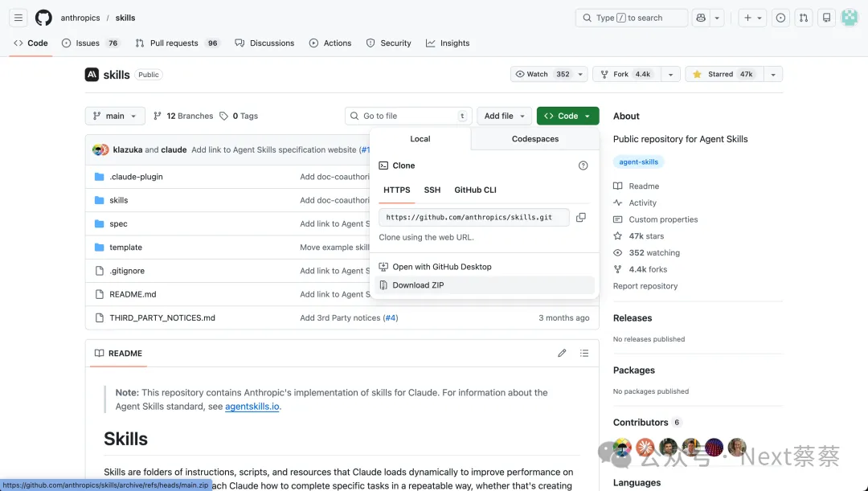Image resolution: width=868 pixels, height=491 pixels.
Task: Follow the agentskills.io link
Action: [252, 407]
